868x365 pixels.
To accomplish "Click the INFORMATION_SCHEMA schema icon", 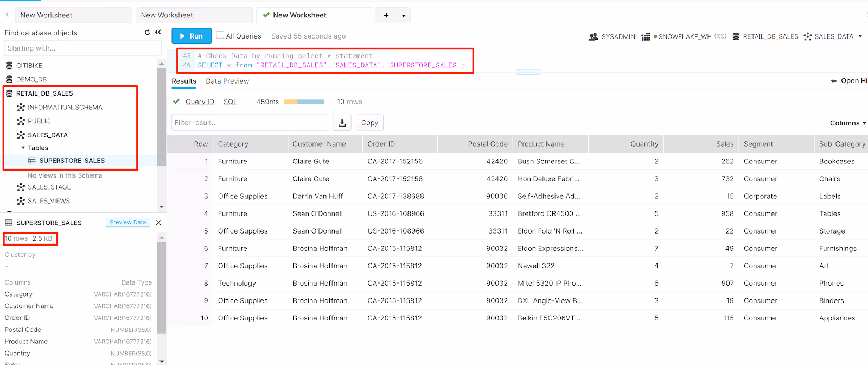I will coord(21,108).
